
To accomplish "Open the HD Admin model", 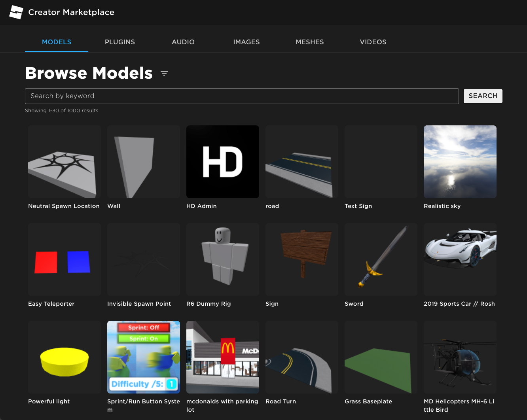I will (x=222, y=161).
